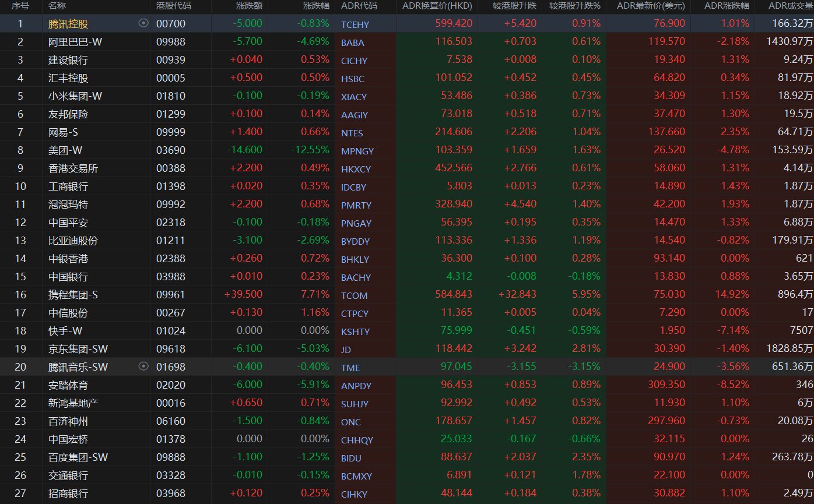
Task: Click the circle icon beside 腾讯音乐-SW
Action: click(x=143, y=366)
